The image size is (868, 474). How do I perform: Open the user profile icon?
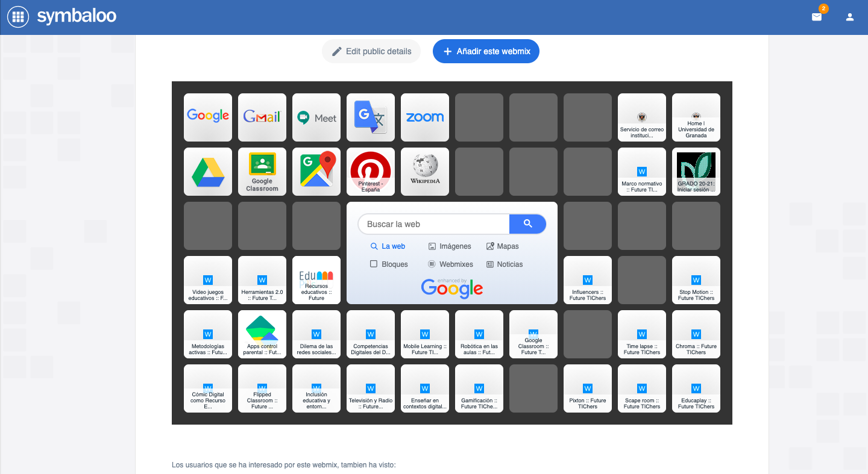[x=850, y=17]
